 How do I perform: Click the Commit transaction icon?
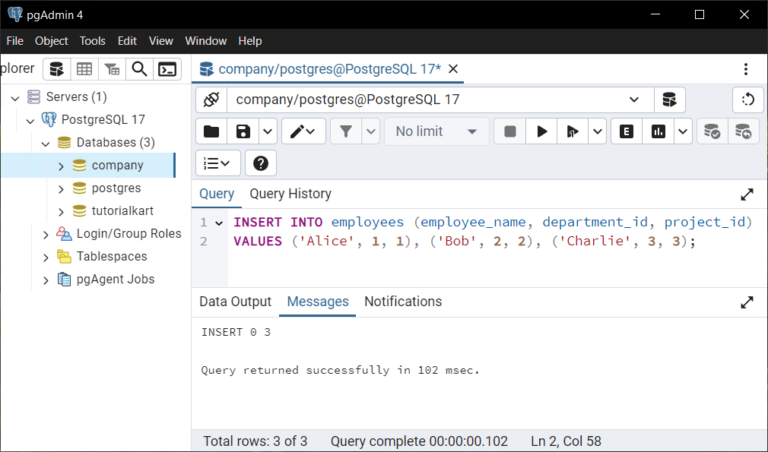click(712, 131)
